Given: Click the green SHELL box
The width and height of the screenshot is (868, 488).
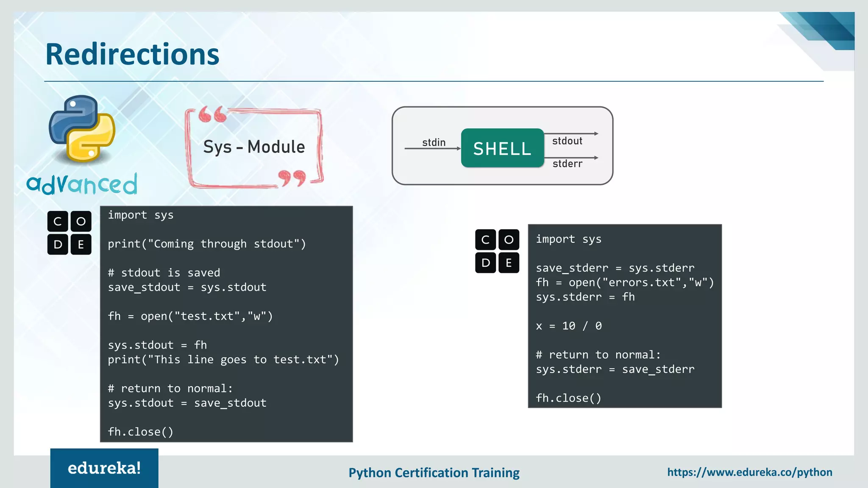Looking at the screenshot, I should click(502, 148).
